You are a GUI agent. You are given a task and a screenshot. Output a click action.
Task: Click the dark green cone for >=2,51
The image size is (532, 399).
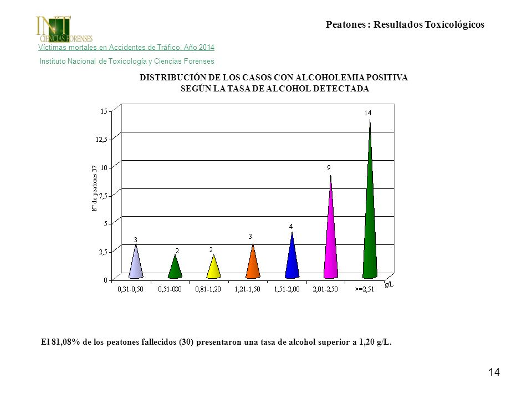[370, 199]
